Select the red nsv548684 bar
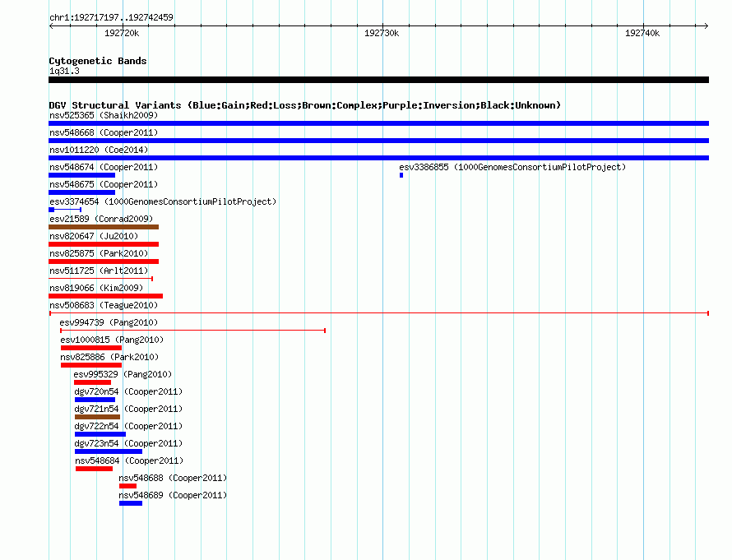This screenshot has width=732, height=560. click(x=95, y=469)
